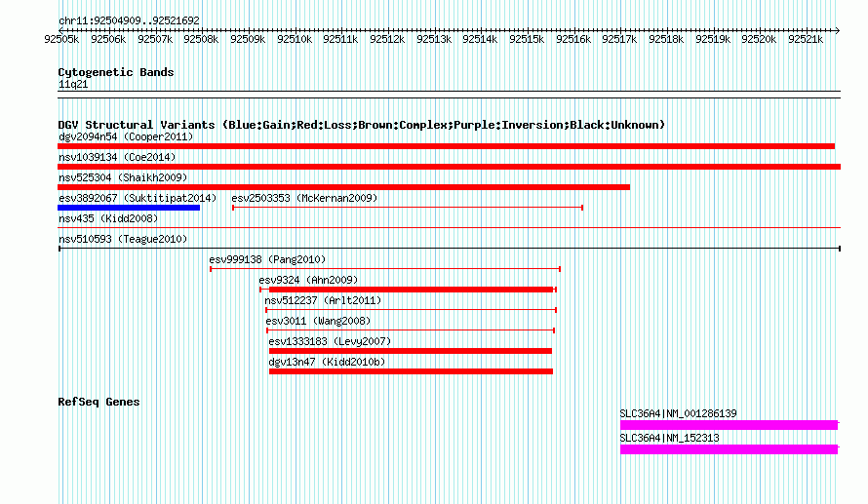Viewport: 868px width, 504px height.
Task: Click the 92520k ruler tick label
Action: [759, 39]
